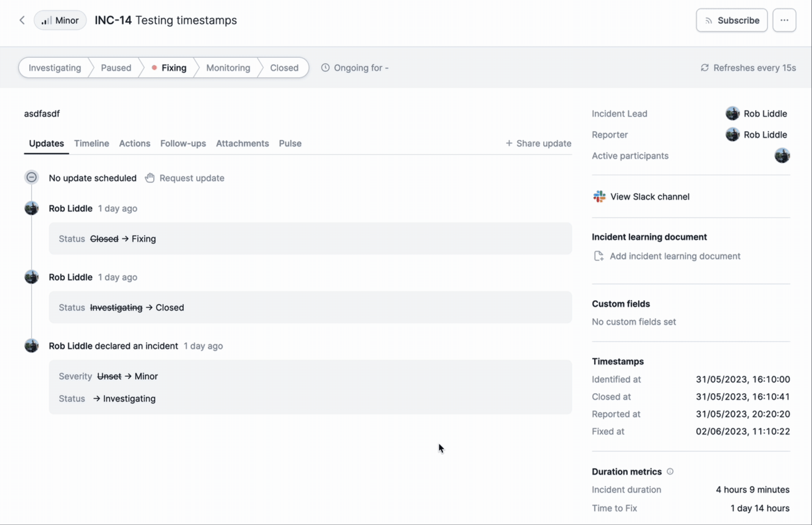This screenshot has height=525, width=812.
Task: Click the Active participants avatar
Action: 782,156
